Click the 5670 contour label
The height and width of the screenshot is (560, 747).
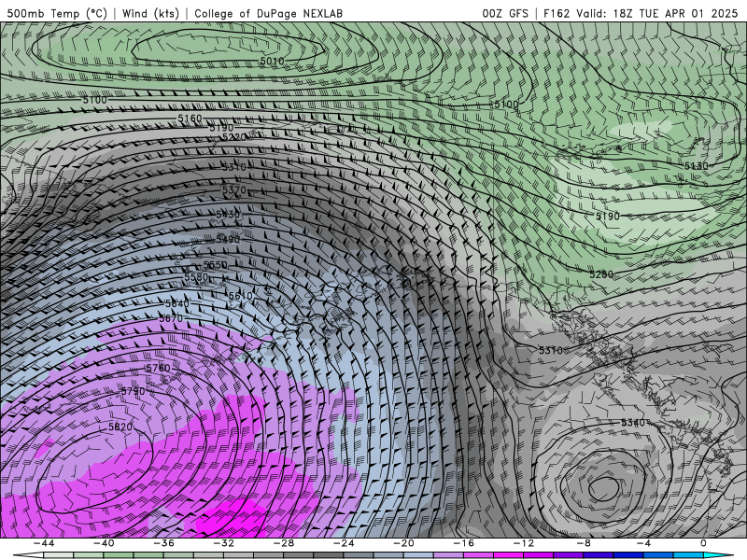click(x=171, y=318)
